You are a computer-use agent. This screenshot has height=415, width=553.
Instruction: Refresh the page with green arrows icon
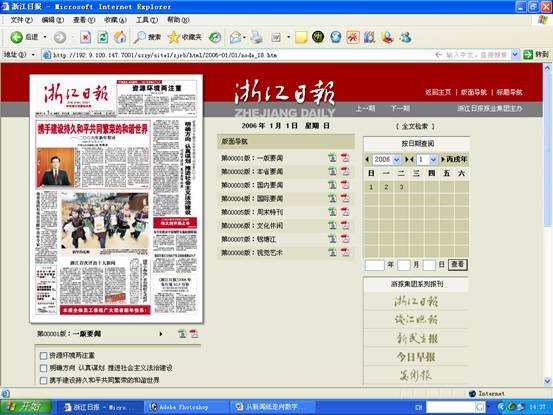[103, 37]
